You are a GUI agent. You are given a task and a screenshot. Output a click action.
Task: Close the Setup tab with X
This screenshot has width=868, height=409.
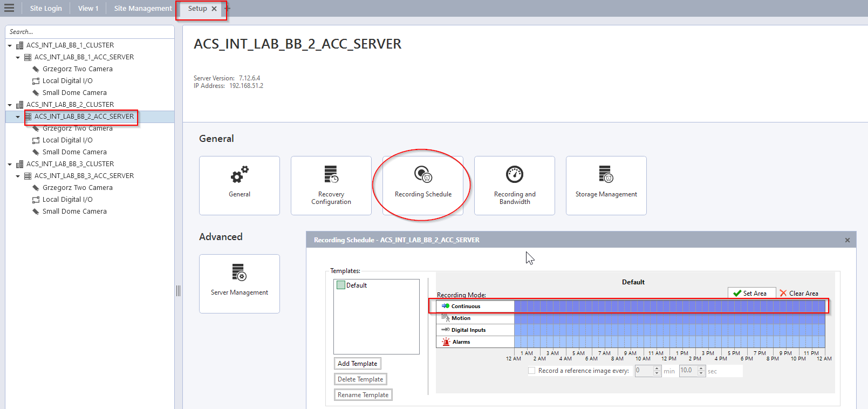(214, 9)
